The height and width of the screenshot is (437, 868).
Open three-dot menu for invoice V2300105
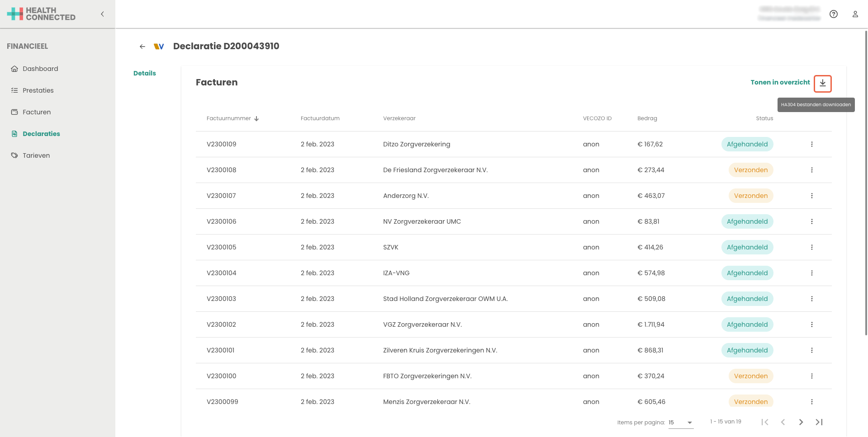click(811, 247)
